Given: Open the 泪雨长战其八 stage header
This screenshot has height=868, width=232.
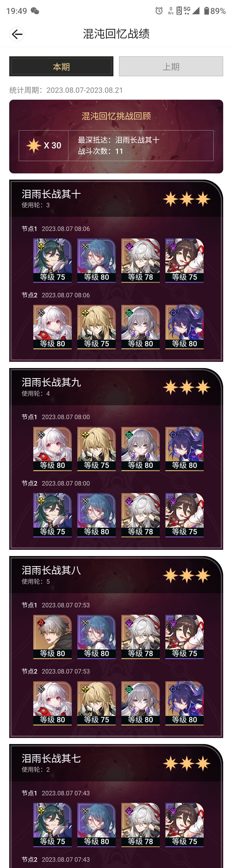Looking at the screenshot, I should tap(116, 575).
